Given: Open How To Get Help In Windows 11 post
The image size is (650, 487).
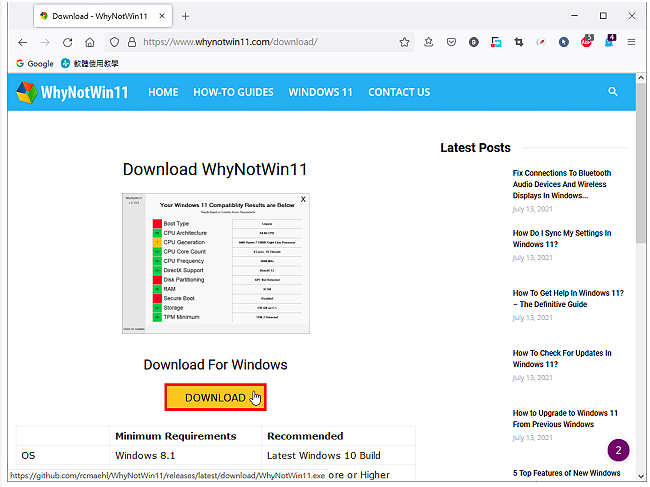Looking at the screenshot, I should (x=568, y=298).
